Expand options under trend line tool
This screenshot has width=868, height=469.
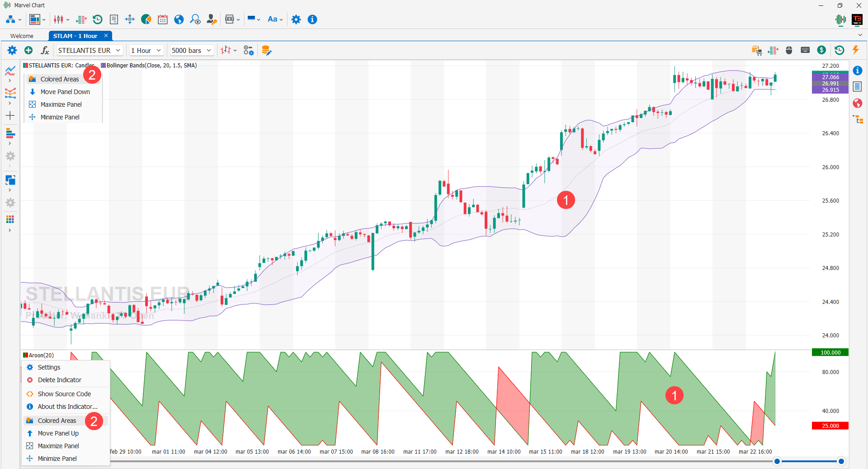(x=10, y=81)
